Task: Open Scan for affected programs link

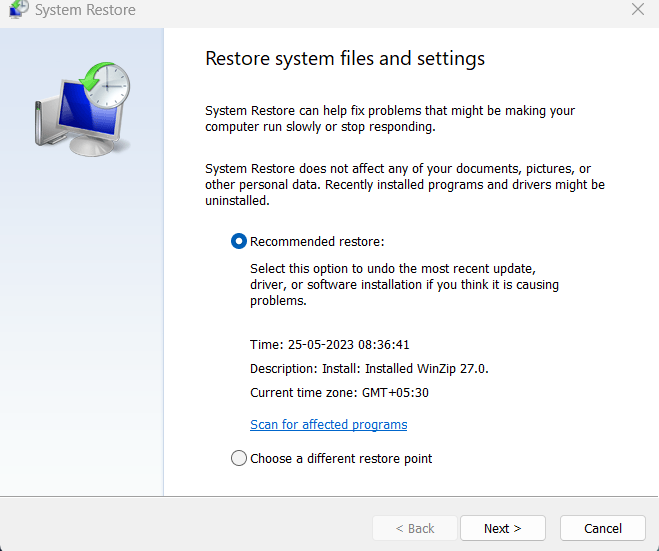Action: (x=328, y=424)
